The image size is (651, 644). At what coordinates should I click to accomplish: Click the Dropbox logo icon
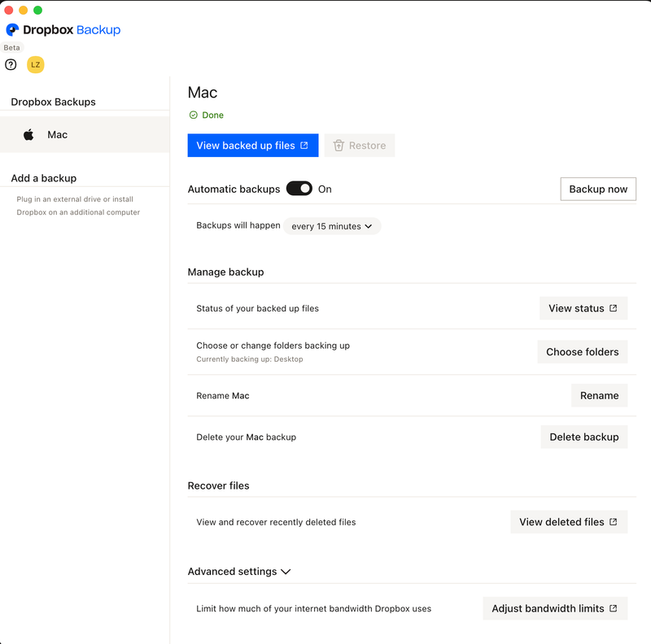tap(12, 30)
